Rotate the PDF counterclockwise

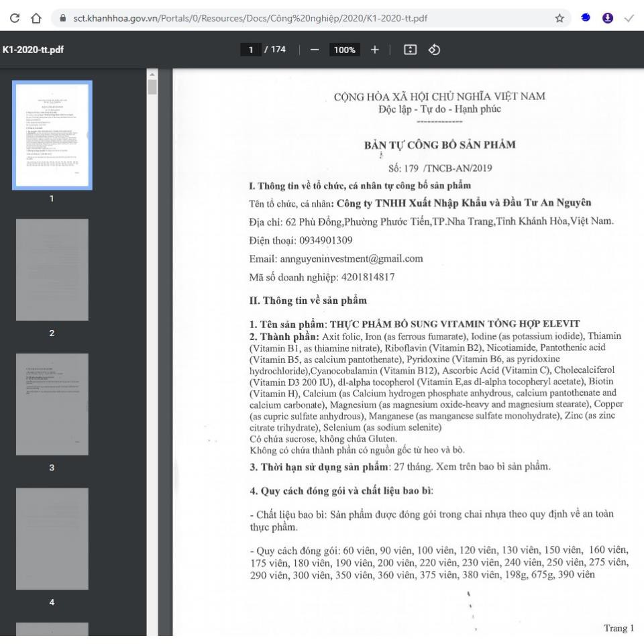[x=434, y=50]
